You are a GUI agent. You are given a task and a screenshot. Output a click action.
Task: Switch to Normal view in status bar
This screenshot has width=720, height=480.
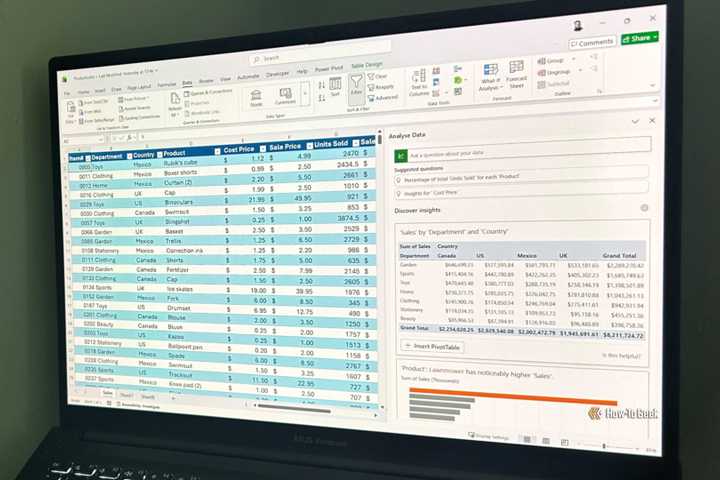click(x=527, y=440)
